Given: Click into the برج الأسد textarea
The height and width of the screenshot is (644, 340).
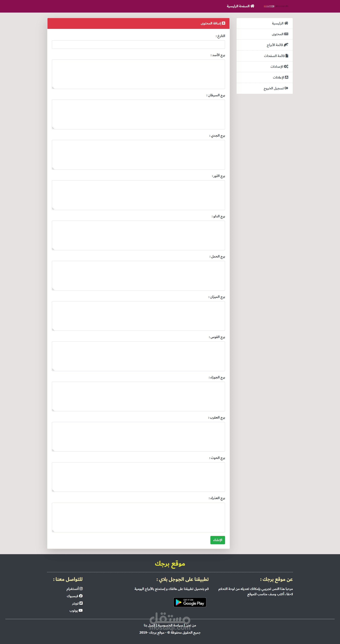Looking at the screenshot, I should (138, 74).
